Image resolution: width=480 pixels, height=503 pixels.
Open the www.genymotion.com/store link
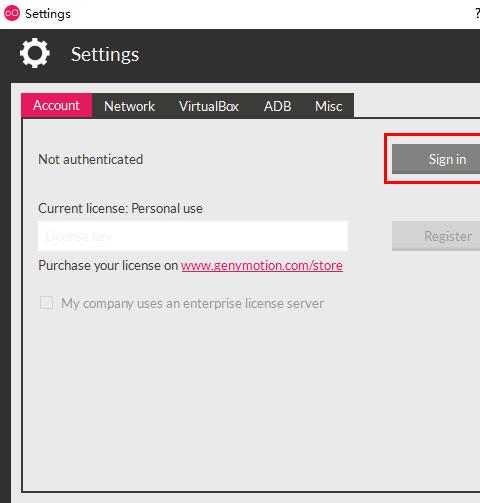tap(262, 265)
